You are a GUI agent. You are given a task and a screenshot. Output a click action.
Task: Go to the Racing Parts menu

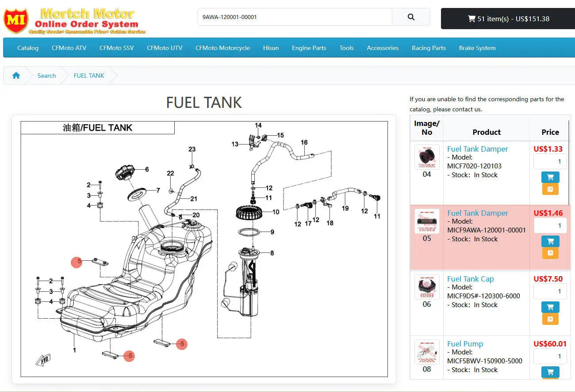coord(429,48)
